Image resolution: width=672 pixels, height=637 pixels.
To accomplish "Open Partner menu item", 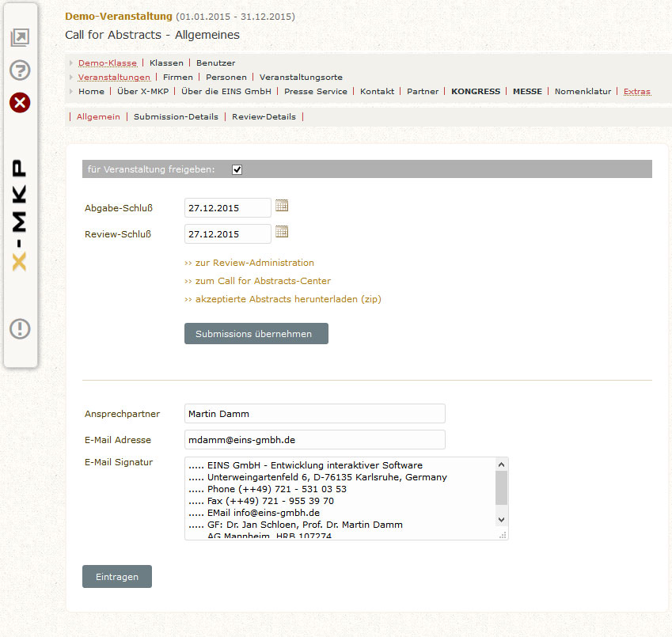I will tap(423, 91).
